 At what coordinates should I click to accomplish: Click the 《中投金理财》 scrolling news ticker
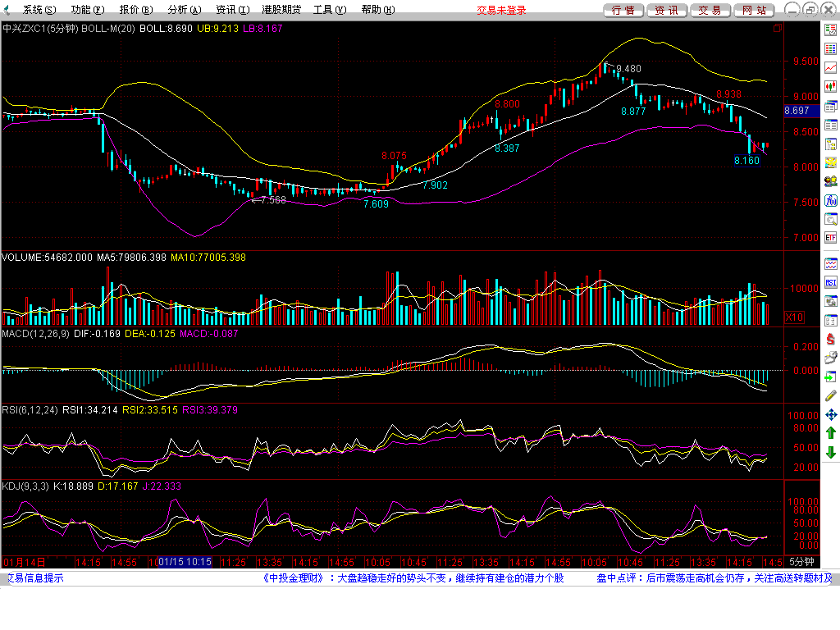413,578
